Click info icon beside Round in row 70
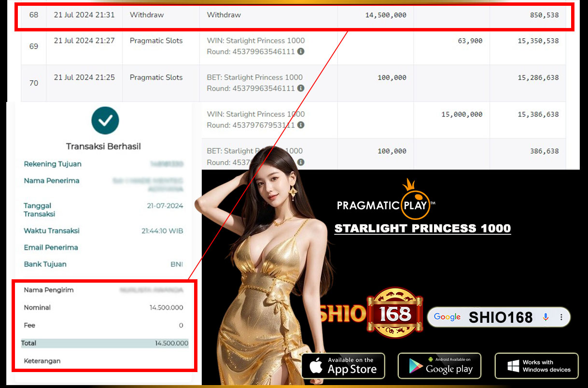Image resolution: width=588 pixels, height=388 pixels. [x=301, y=88]
